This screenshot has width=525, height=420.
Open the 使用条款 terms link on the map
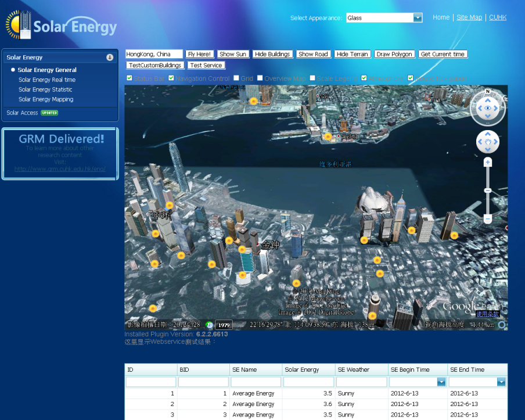(488, 314)
